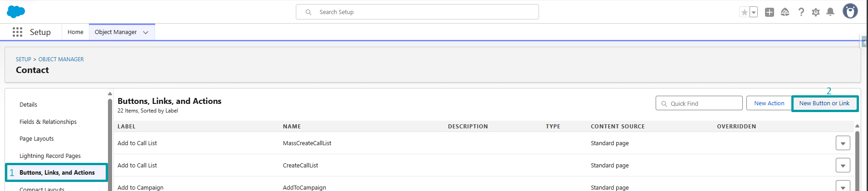Open the Trailhead guidance icon
The height and width of the screenshot is (191, 868).
tap(785, 12)
